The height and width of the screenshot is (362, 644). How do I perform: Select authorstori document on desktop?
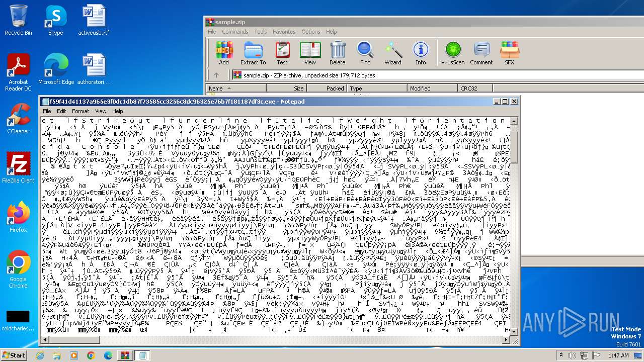point(94,69)
